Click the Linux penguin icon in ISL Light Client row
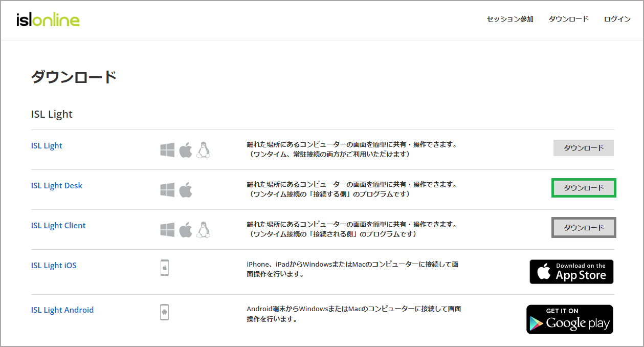 pyautogui.click(x=204, y=229)
